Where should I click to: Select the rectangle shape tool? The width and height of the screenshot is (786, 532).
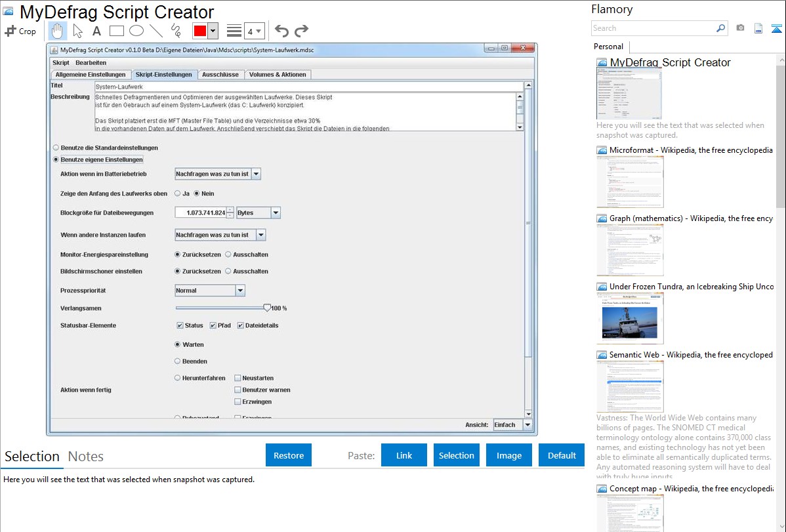(116, 31)
